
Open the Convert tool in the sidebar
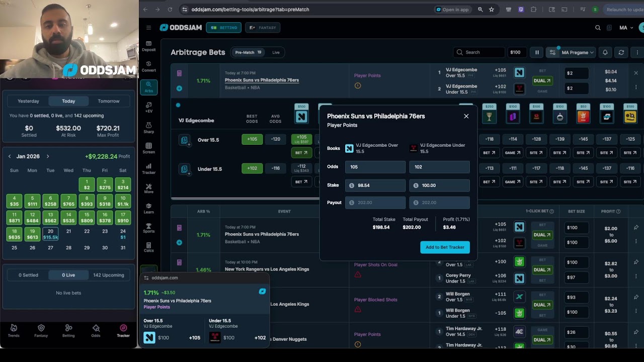pos(148,66)
